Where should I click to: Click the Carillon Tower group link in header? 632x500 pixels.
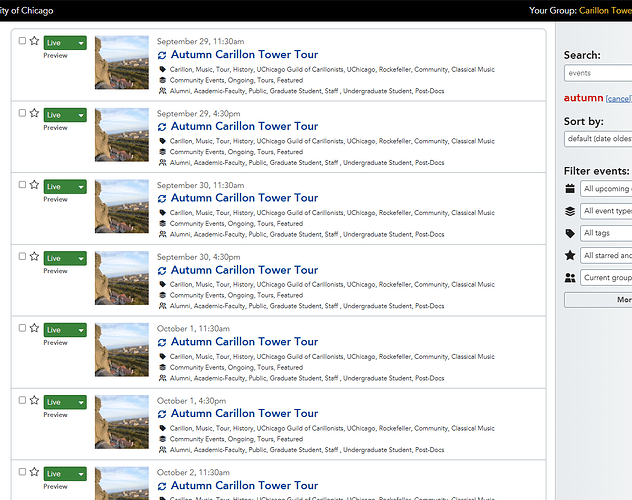point(605,10)
